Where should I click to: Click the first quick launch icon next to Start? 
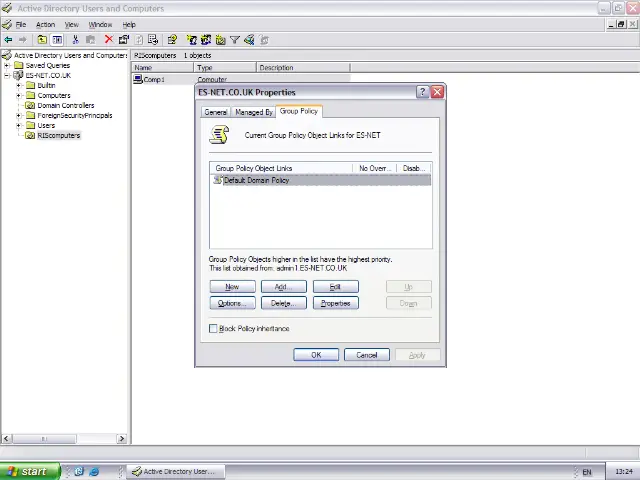pos(79,471)
